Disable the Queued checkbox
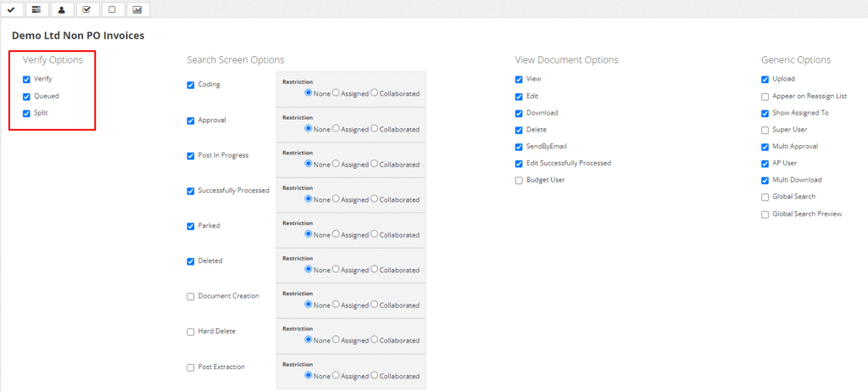The height and width of the screenshot is (392, 868). tap(27, 96)
